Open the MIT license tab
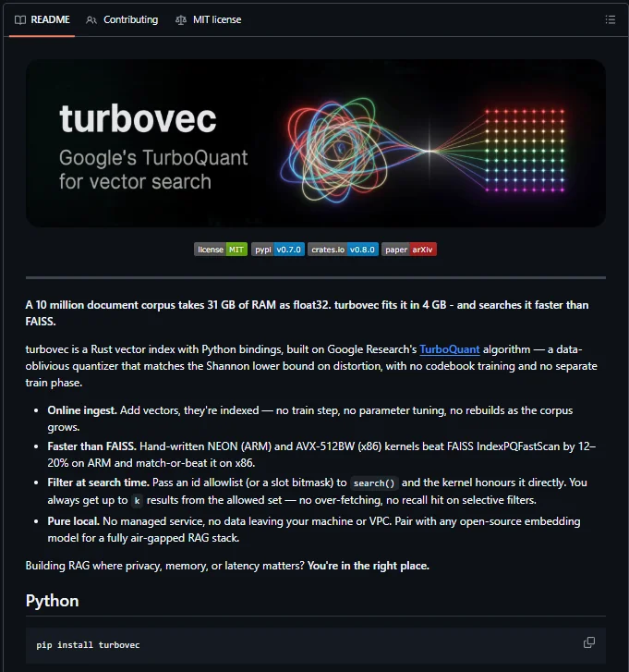This screenshot has height=672, width=629. click(x=209, y=19)
